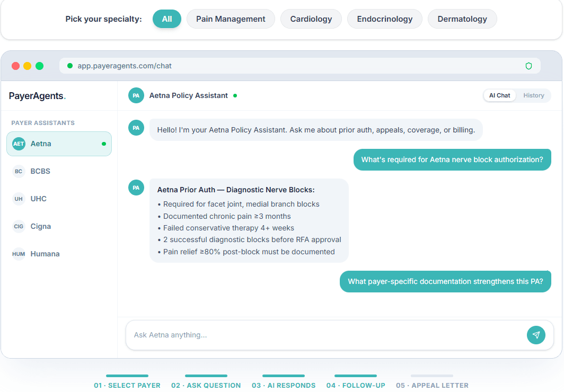Click the AET avatar badge for Aetna
Screen dimensions: 564x392
(x=19, y=144)
